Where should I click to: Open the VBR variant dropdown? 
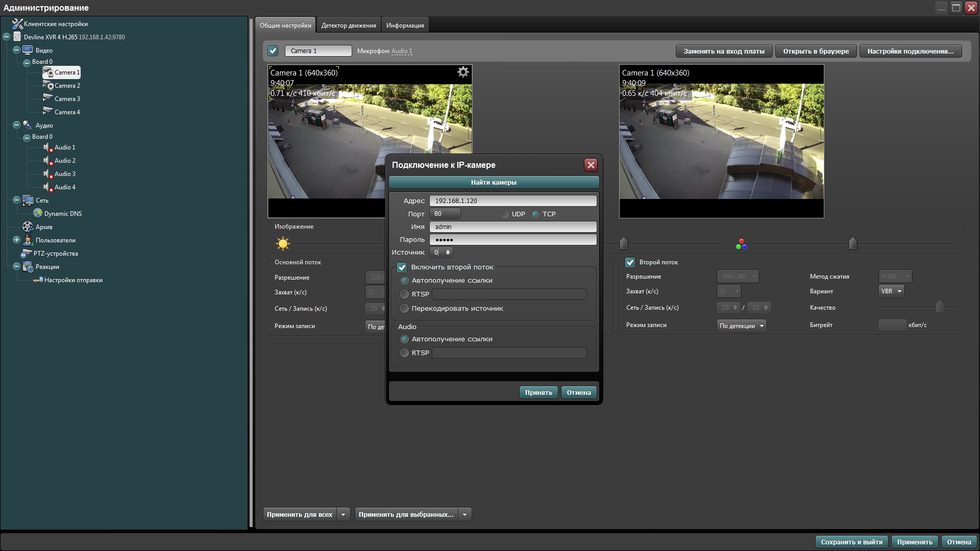[x=891, y=291]
